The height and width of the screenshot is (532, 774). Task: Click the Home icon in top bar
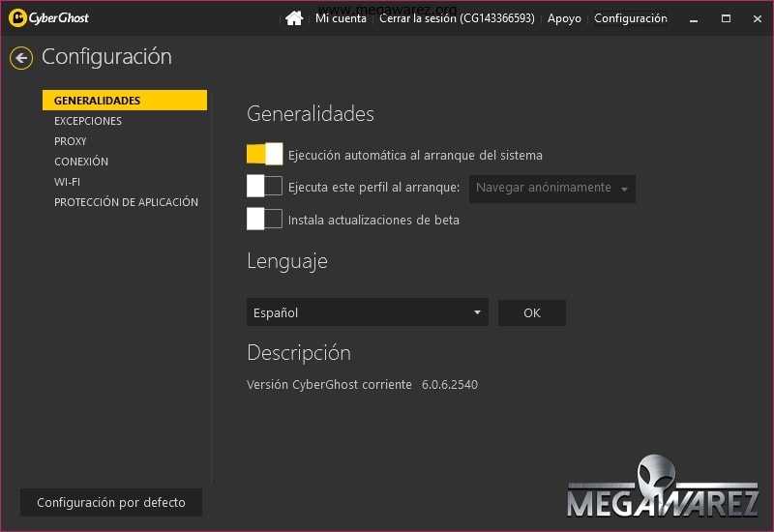click(x=294, y=18)
